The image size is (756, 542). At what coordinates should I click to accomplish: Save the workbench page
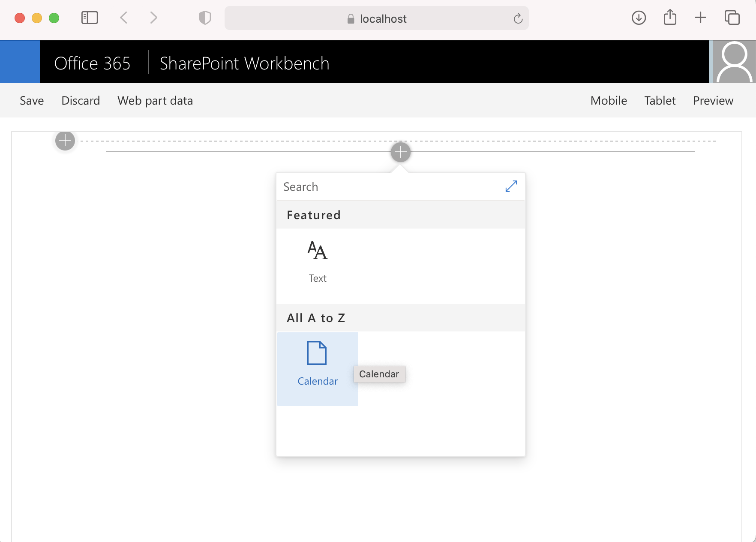pyautogui.click(x=32, y=100)
